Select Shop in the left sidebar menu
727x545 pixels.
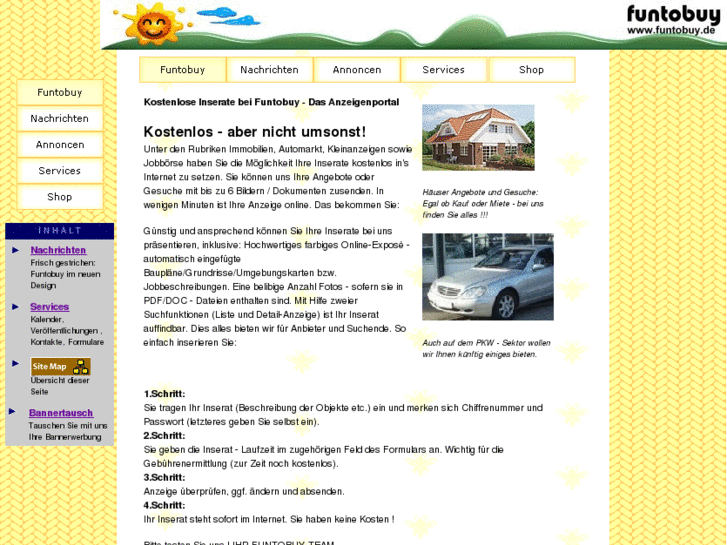60,197
